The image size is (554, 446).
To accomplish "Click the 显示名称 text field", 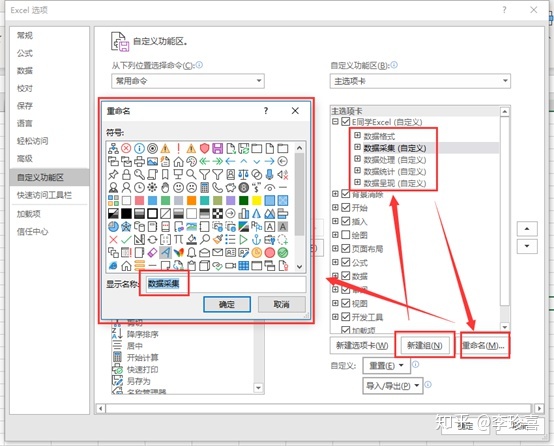I will click(226, 284).
